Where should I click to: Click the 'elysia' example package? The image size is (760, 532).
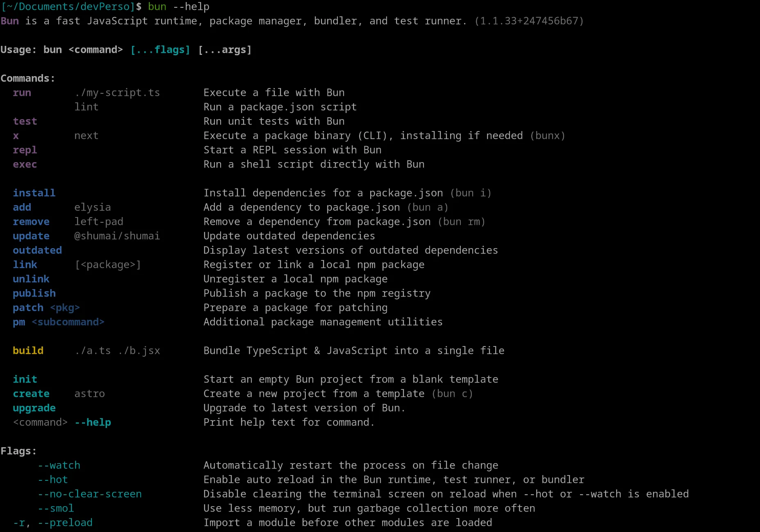pyautogui.click(x=93, y=208)
